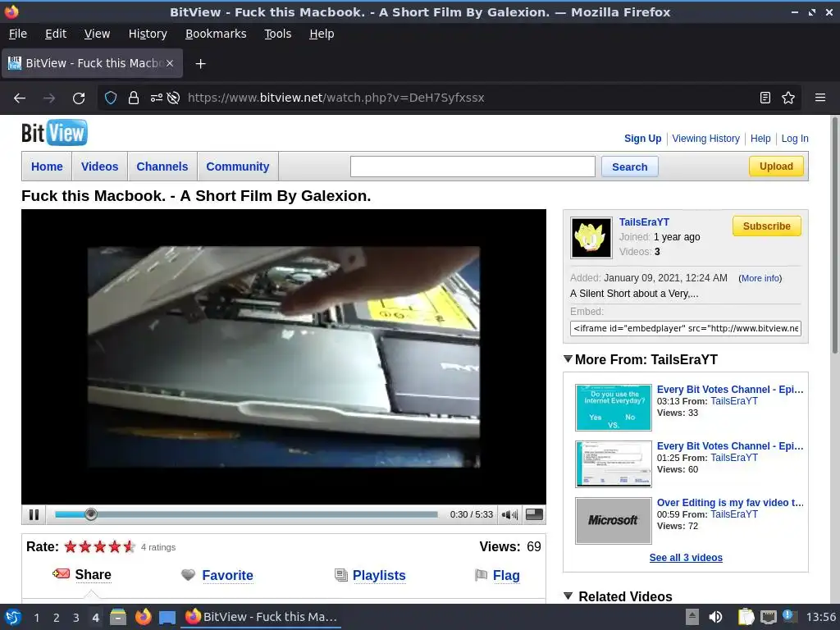Toggle fullscreen with the player size icon
The height and width of the screenshot is (630, 840).
pos(534,514)
